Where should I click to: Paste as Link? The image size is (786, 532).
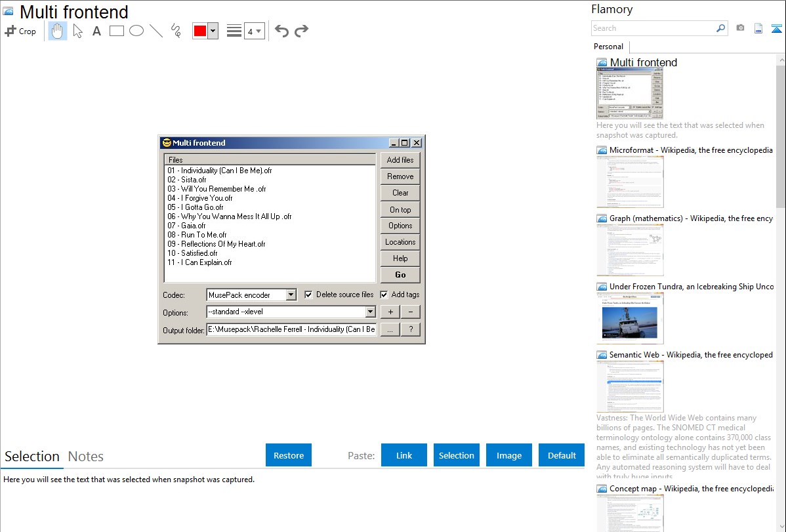click(404, 455)
